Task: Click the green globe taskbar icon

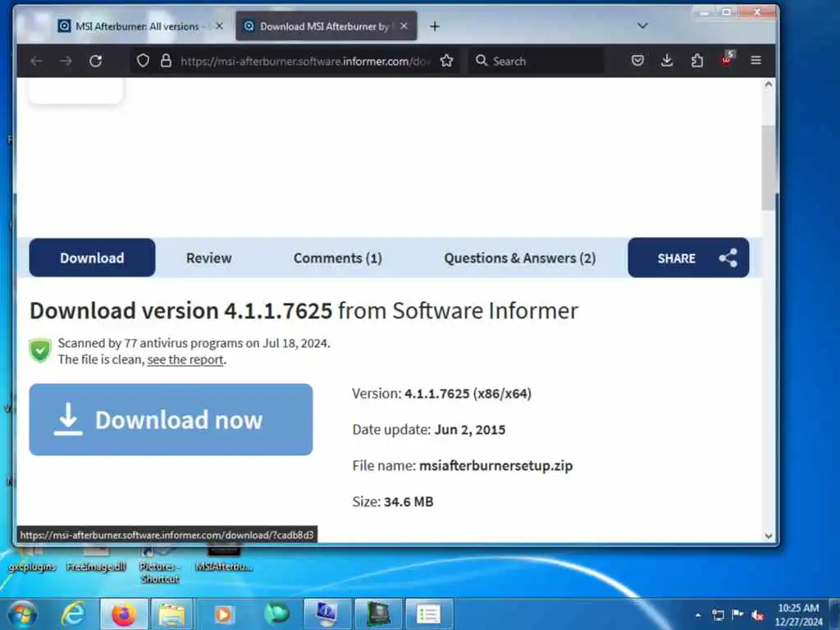Action: pyautogui.click(x=276, y=614)
